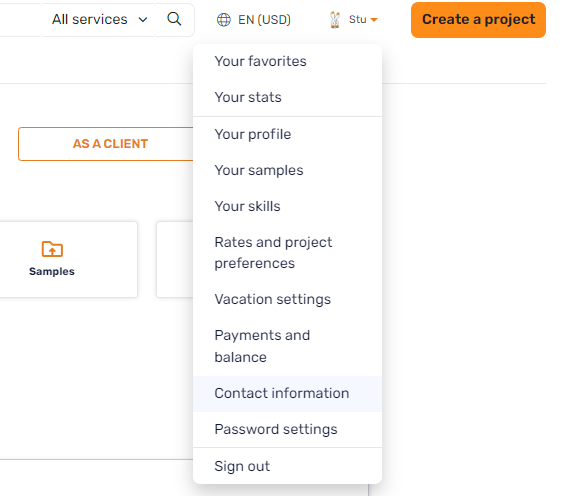The image size is (587, 496).
Task: Open the EN (USD) language selector
Action: [254, 20]
